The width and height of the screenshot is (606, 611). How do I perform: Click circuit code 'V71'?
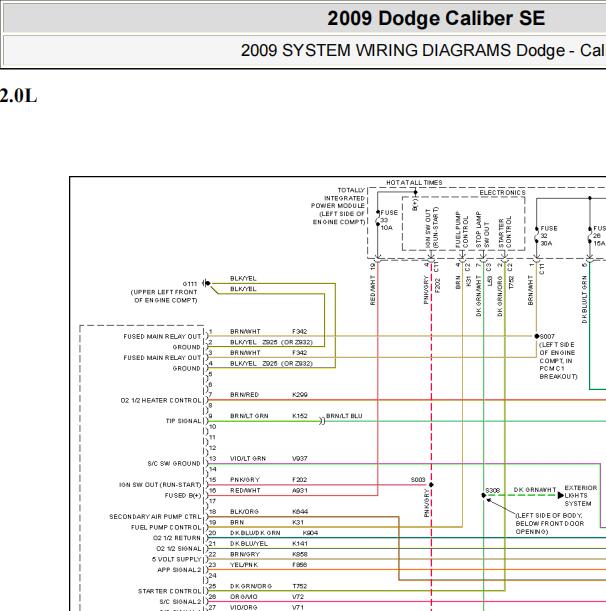point(298,607)
